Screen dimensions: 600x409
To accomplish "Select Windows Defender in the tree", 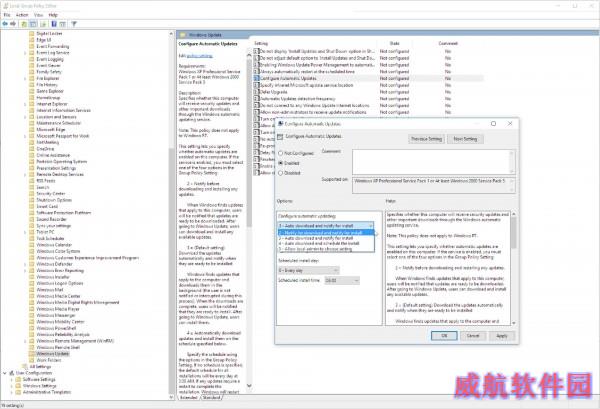I will tap(54, 264).
